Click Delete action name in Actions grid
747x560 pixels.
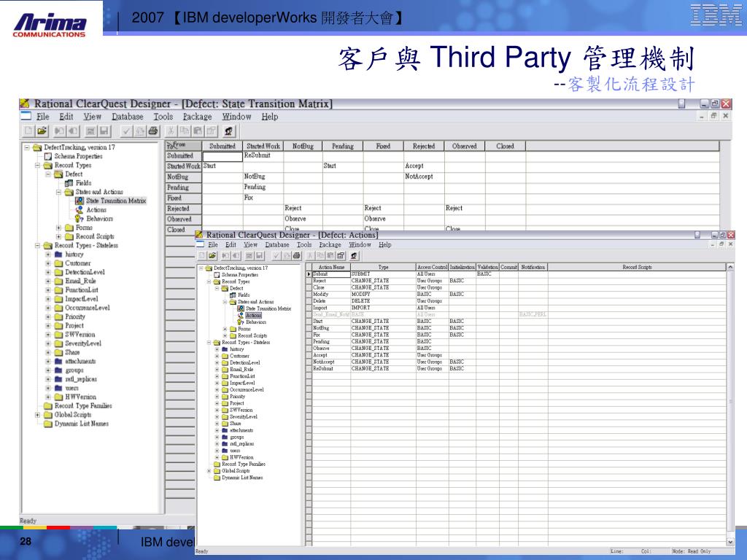click(x=331, y=301)
